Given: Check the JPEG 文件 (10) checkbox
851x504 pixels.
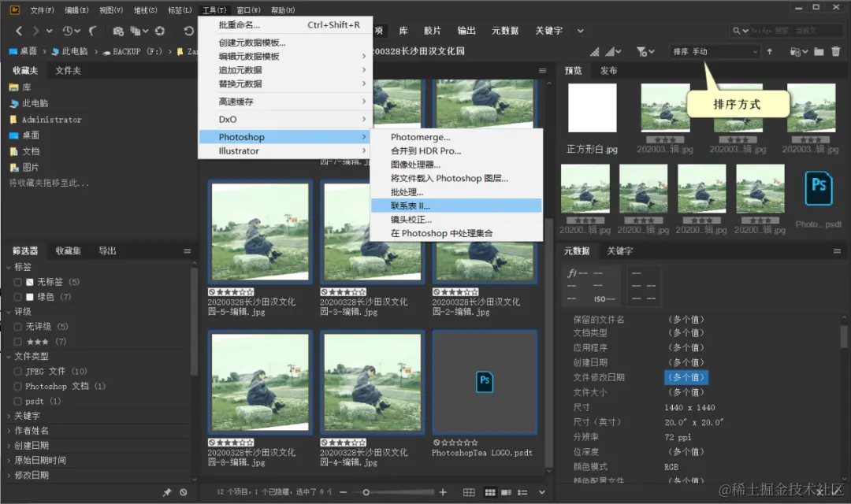Looking at the screenshot, I should tap(17, 372).
